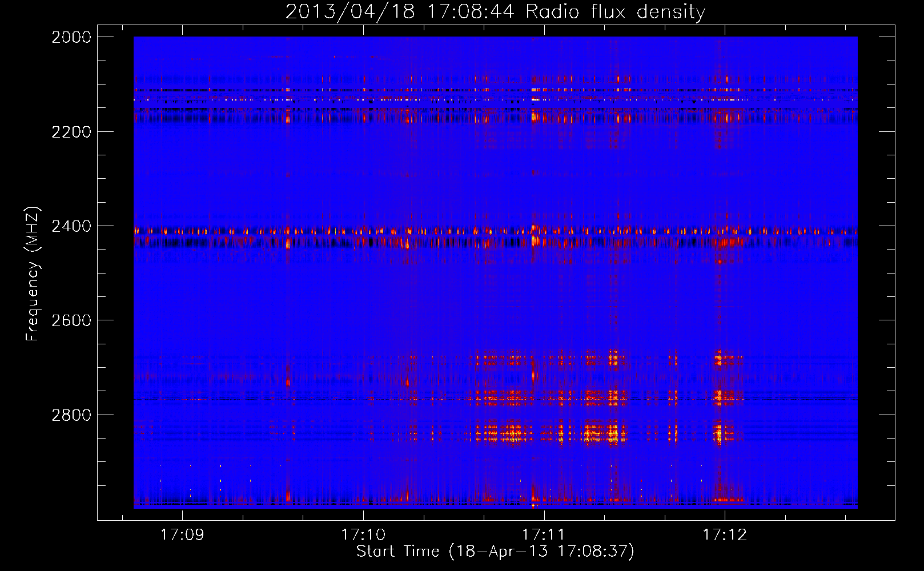Viewport: 924px width, 571px height.
Task: Click the 'Frequency (MHZ)' y-axis title
Action: (x=33, y=274)
